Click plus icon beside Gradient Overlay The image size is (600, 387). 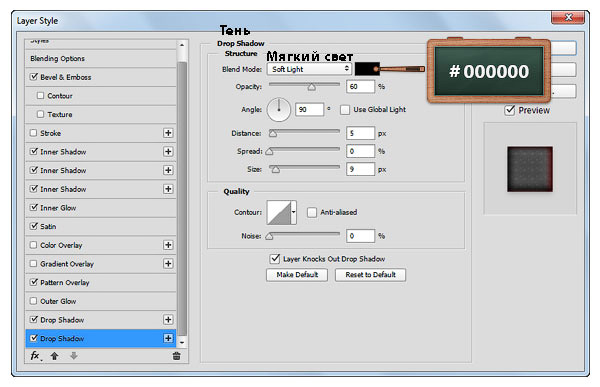pos(168,264)
